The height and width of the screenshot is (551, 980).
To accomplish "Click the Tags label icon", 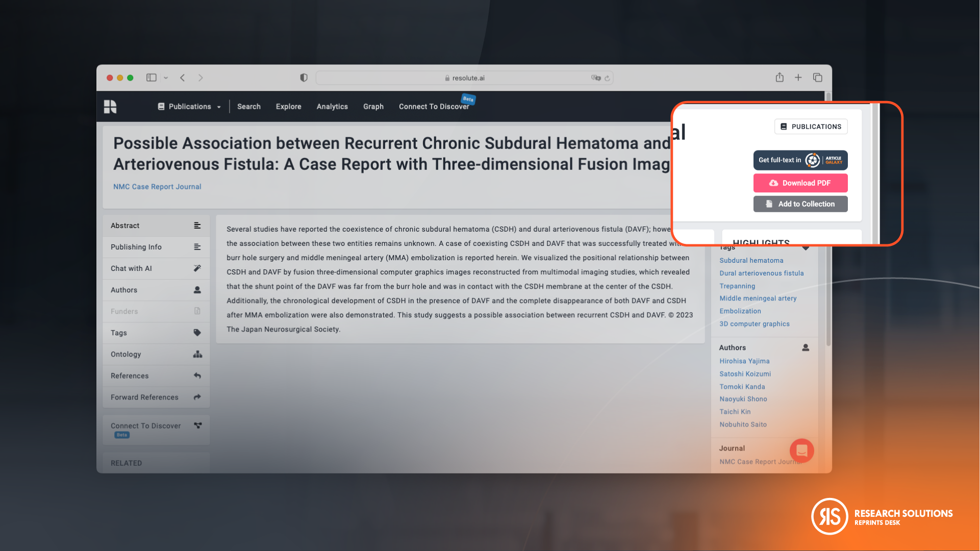I will tap(197, 332).
